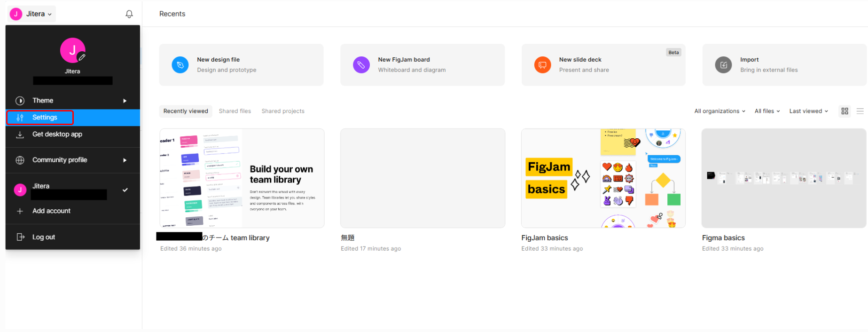
Task: Expand the Community profile submenu
Action: coord(72,160)
